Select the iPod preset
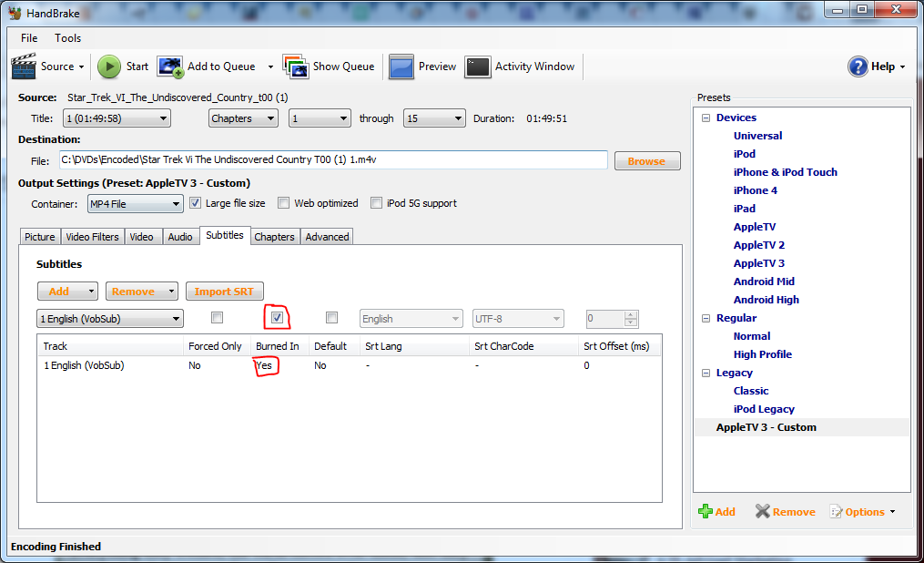Viewport: 924px width, 563px height. [x=745, y=154]
